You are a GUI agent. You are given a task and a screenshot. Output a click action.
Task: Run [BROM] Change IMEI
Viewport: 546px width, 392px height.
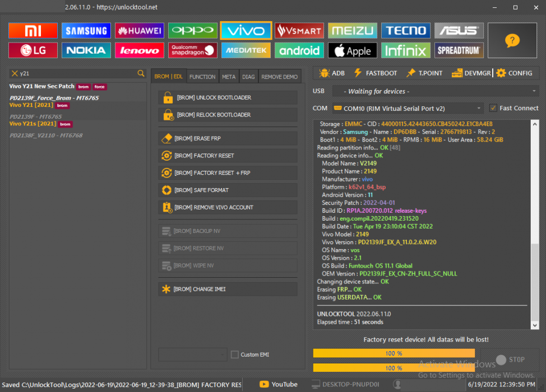click(x=228, y=289)
